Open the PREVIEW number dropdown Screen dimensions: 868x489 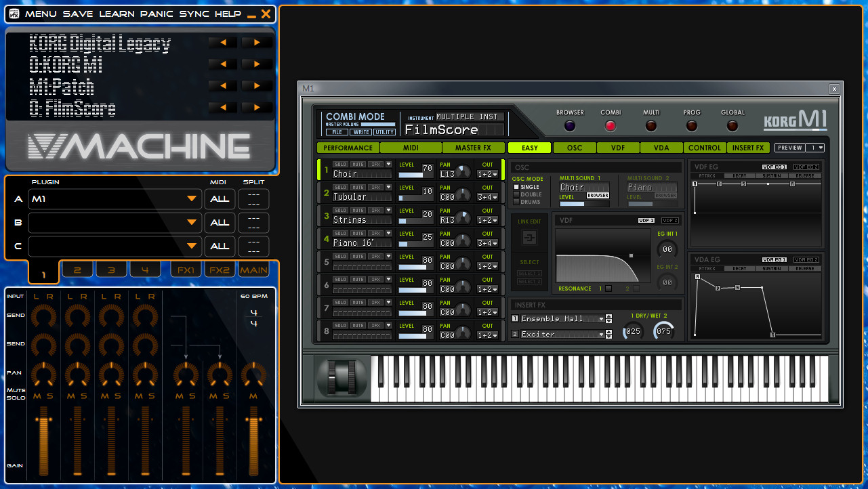coord(815,148)
